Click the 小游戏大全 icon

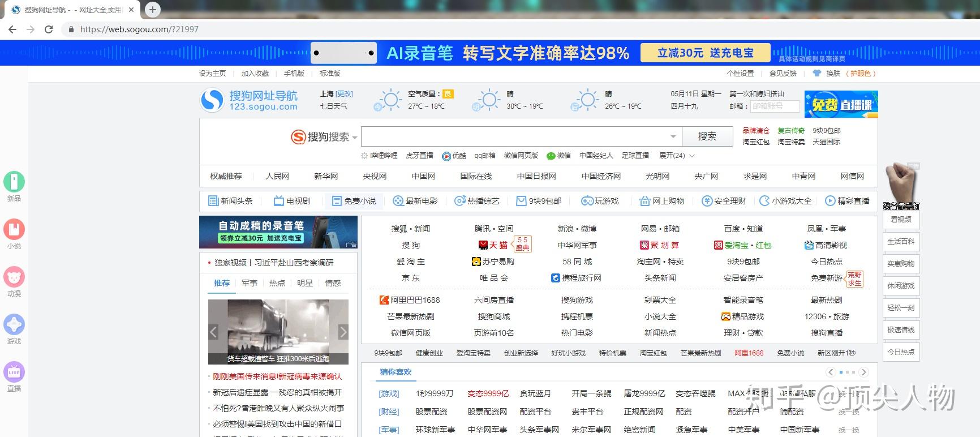[x=764, y=201]
